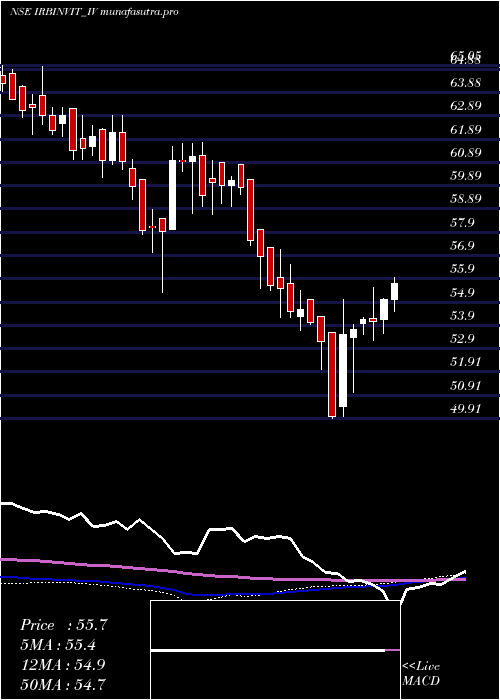Screen dimensions: 500x700
Task: Click the <<Live MACD label
Action: coord(421,674)
